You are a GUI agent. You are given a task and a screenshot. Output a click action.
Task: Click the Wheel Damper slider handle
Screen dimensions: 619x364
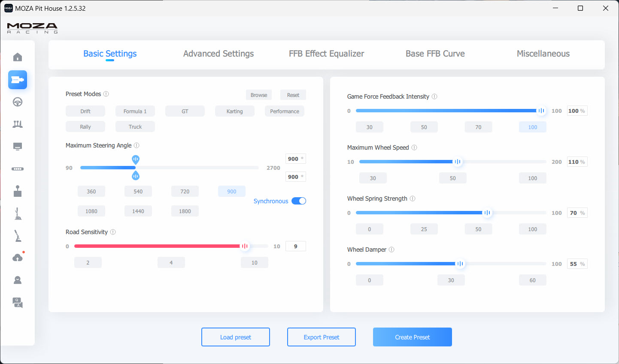[x=460, y=264]
